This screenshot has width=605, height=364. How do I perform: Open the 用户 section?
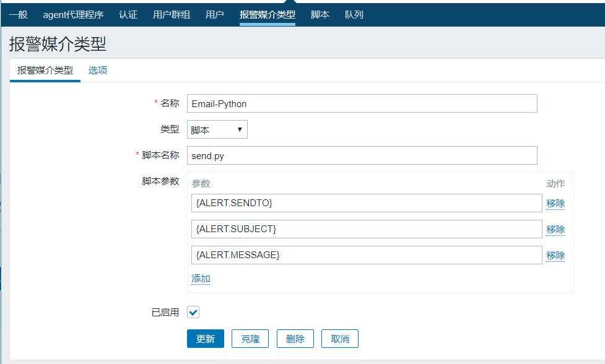click(214, 15)
